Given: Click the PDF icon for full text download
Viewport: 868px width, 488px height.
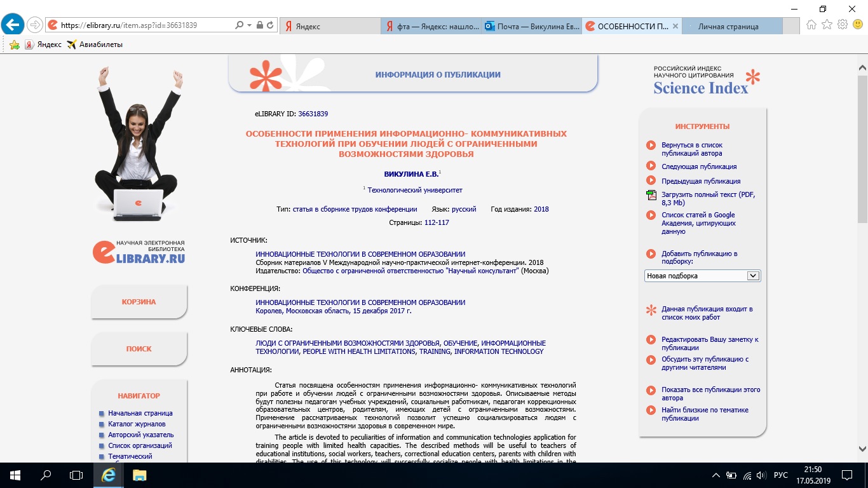Looking at the screenshot, I should [x=651, y=195].
